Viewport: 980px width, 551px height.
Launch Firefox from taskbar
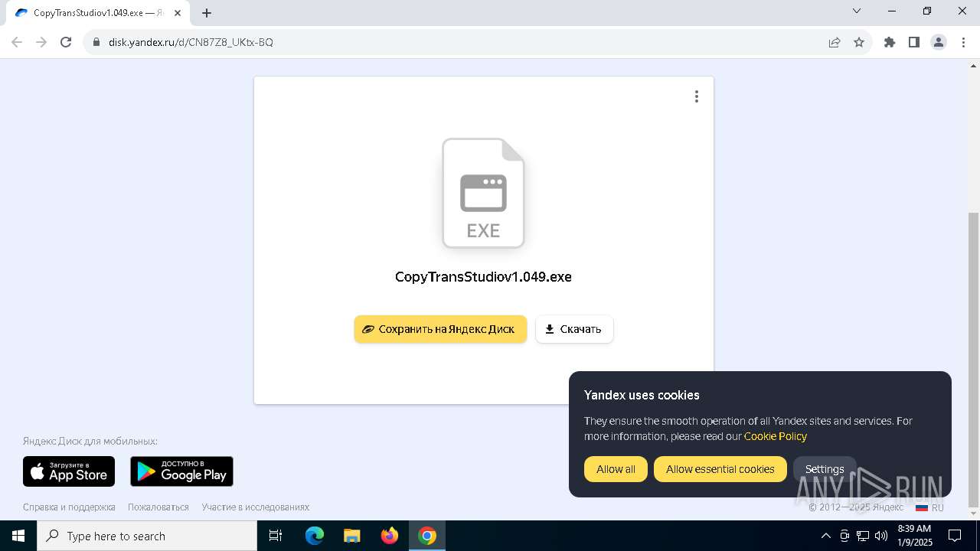(390, 536)
